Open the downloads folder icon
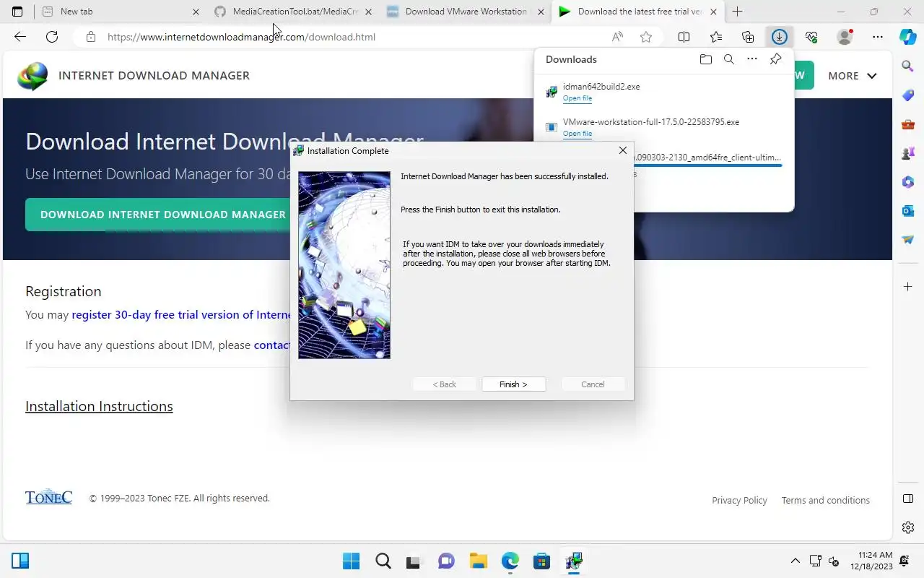The width and height of the screenshot is (924, 578). coord(706,59)
